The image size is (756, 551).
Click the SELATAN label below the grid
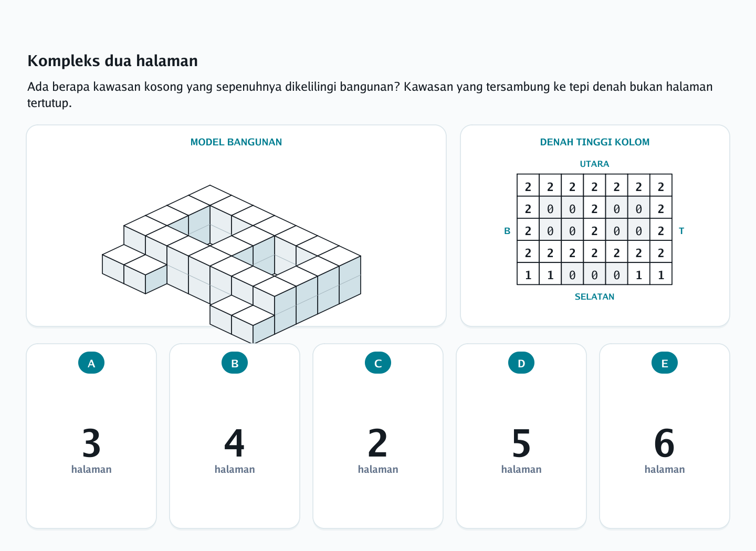pyautogui.click(x=594, y=297)
